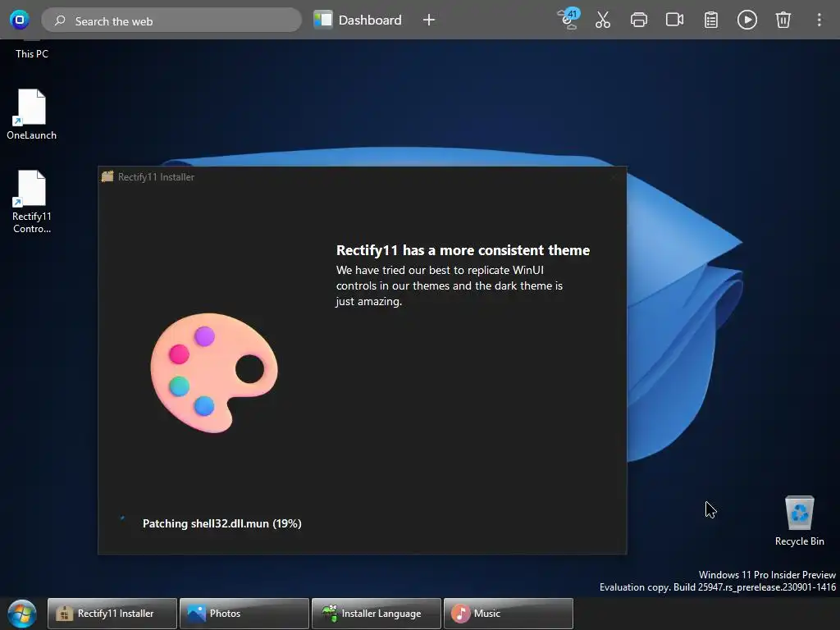Click the painter palette illustration
The width and height of the screenshot is (840, 630).
click(214, 373)
